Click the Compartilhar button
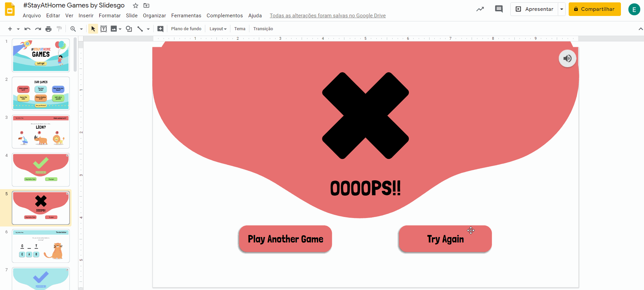 click(594, 9)
